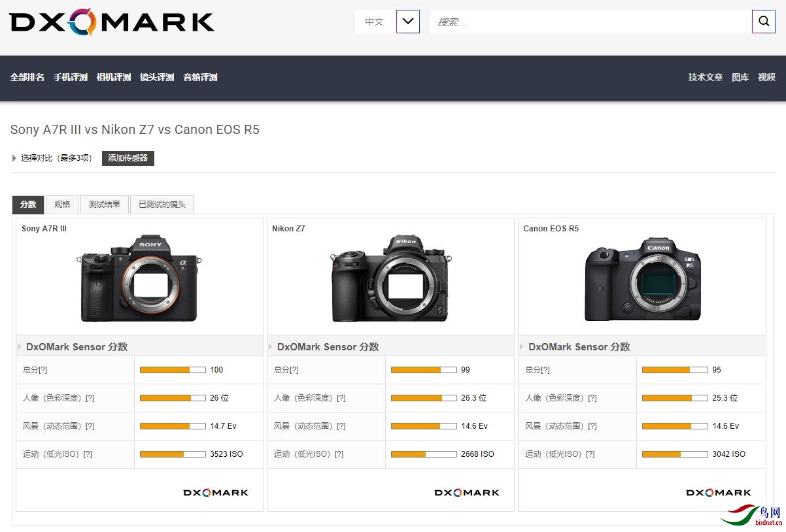
Task: Click DXOMARK logo under Canon EOS R5 scores
Action: tap(718, 493)
